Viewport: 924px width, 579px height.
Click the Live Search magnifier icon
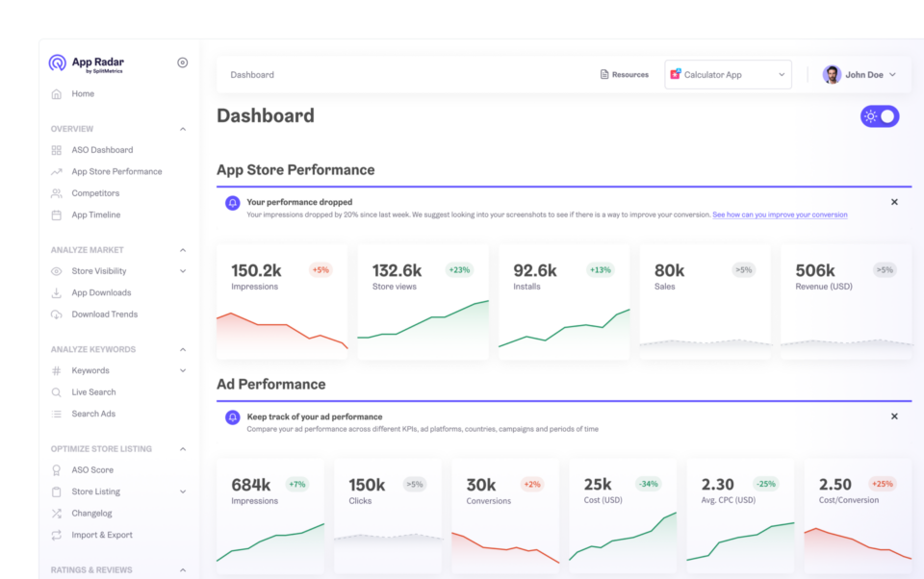tap(59, 391)
